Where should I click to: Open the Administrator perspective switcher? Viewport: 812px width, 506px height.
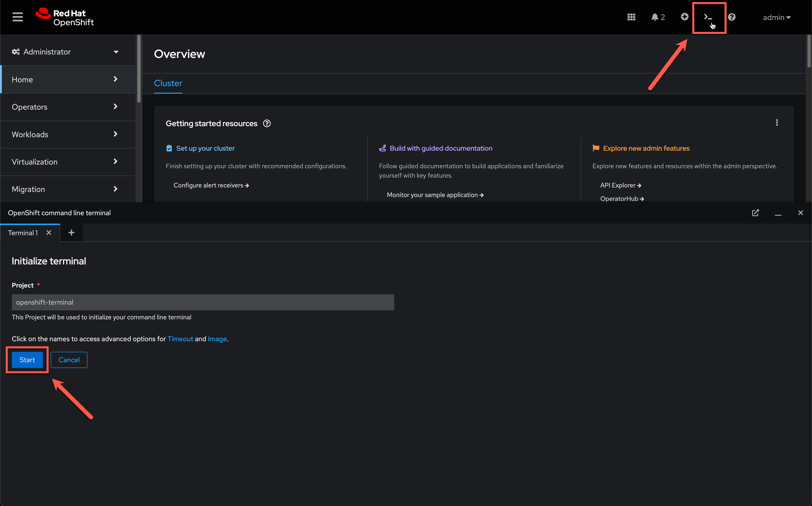tap(68, 52)
